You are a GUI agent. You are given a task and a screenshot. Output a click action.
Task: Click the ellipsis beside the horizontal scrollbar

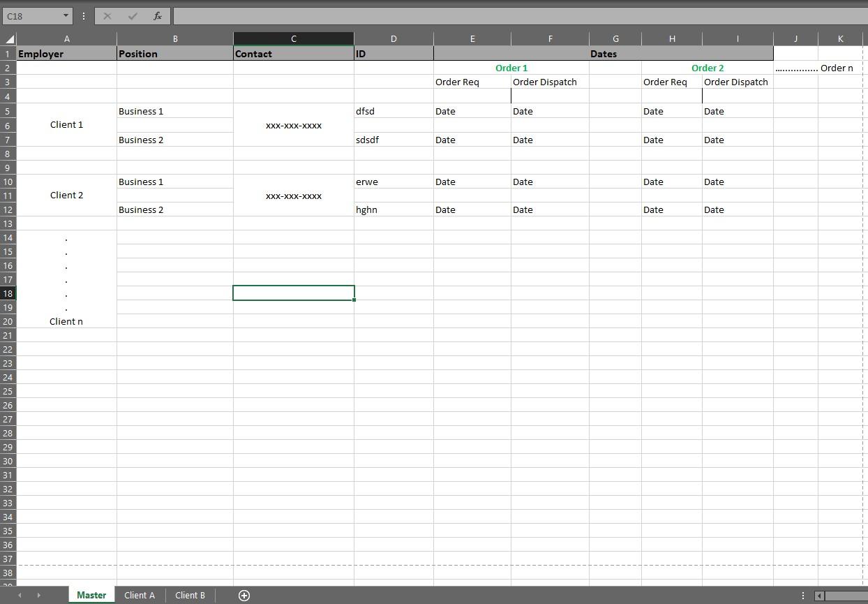pyautogui.click(x=802, y=594)
